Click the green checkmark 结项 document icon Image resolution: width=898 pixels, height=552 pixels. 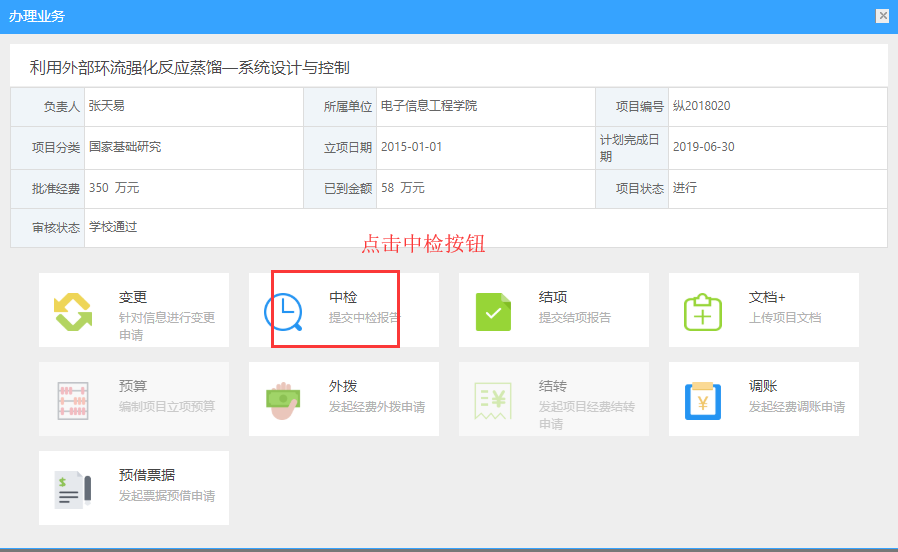tap(493, 311)
